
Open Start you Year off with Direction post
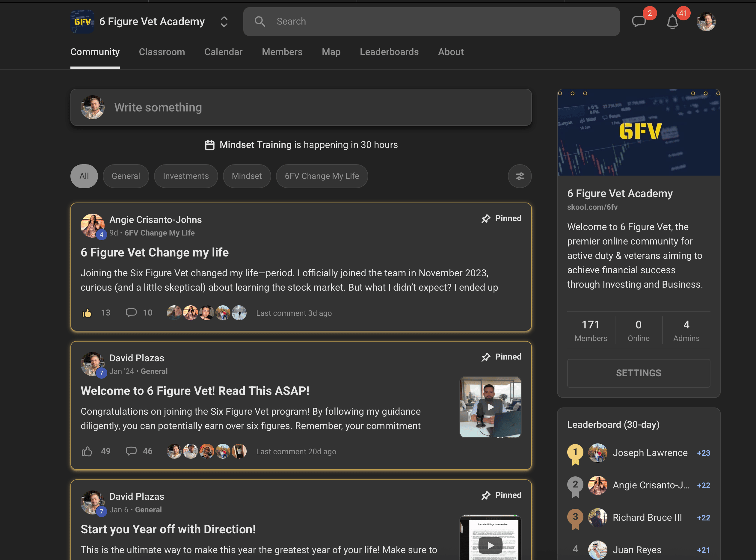pos(168,529)
